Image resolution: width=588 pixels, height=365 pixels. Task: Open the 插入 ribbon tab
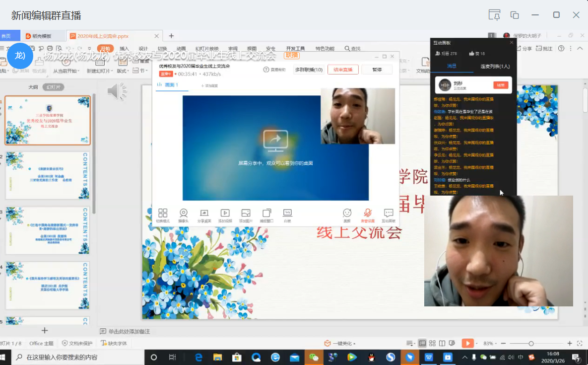pos(124,49)
